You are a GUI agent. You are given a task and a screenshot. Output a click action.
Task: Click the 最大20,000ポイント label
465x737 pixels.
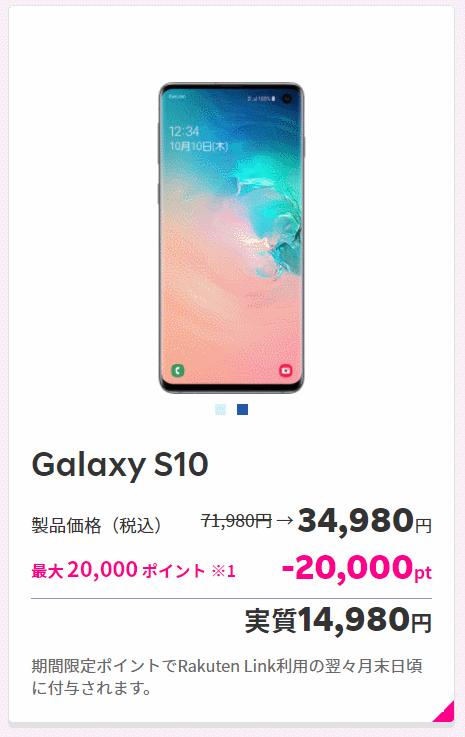118,570
